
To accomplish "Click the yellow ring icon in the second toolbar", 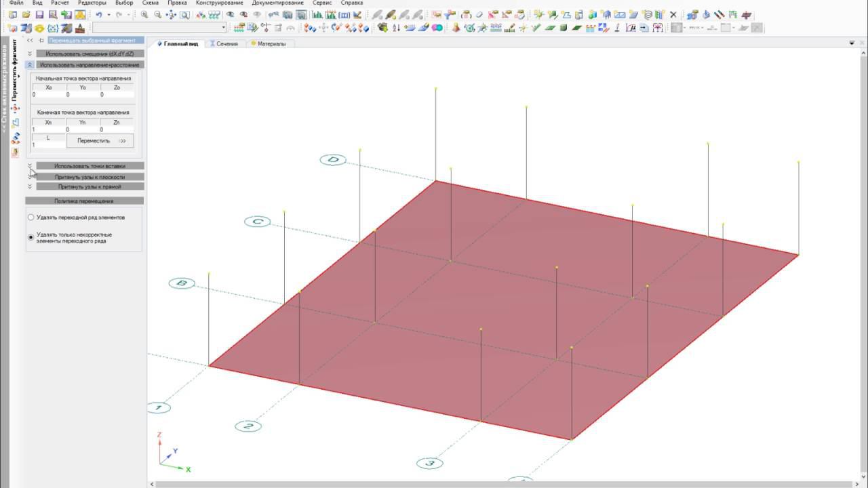I will click(x=39, y=28).
